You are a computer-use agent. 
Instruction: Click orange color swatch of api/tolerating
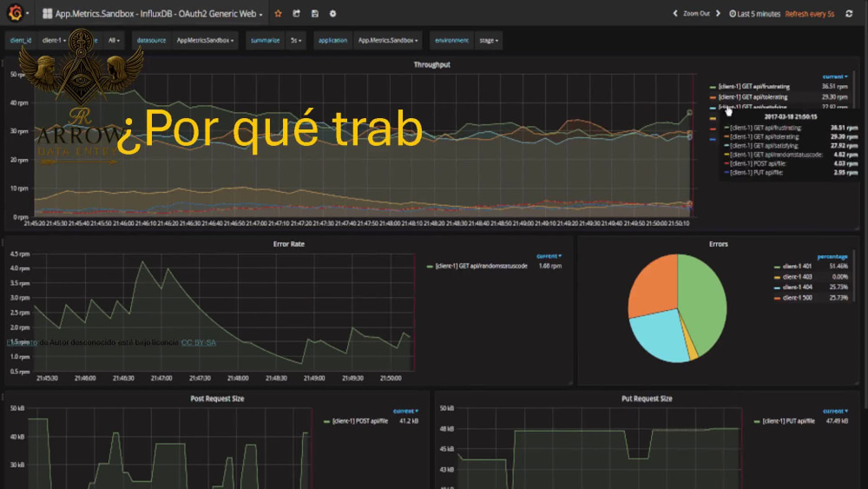tap(713, 97)
